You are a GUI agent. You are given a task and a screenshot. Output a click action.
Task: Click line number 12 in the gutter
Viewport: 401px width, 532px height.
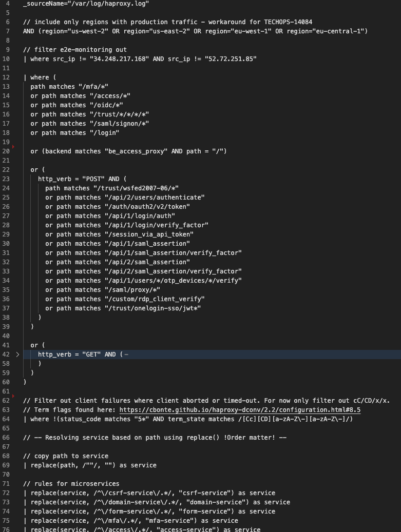click(x=6, y=77)
